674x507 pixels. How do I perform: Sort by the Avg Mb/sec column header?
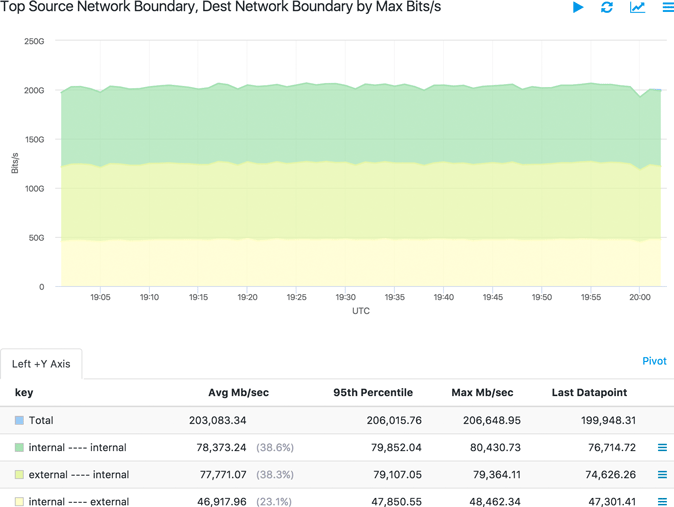237,393
